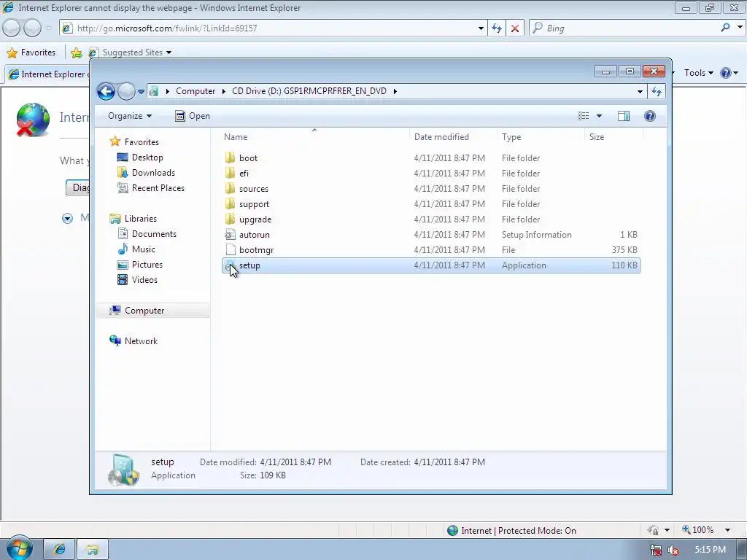Image resolution: width=747 pixels, height=560 pixels.
Task: Sort files by Type column
Action: (x=511, y=136)
